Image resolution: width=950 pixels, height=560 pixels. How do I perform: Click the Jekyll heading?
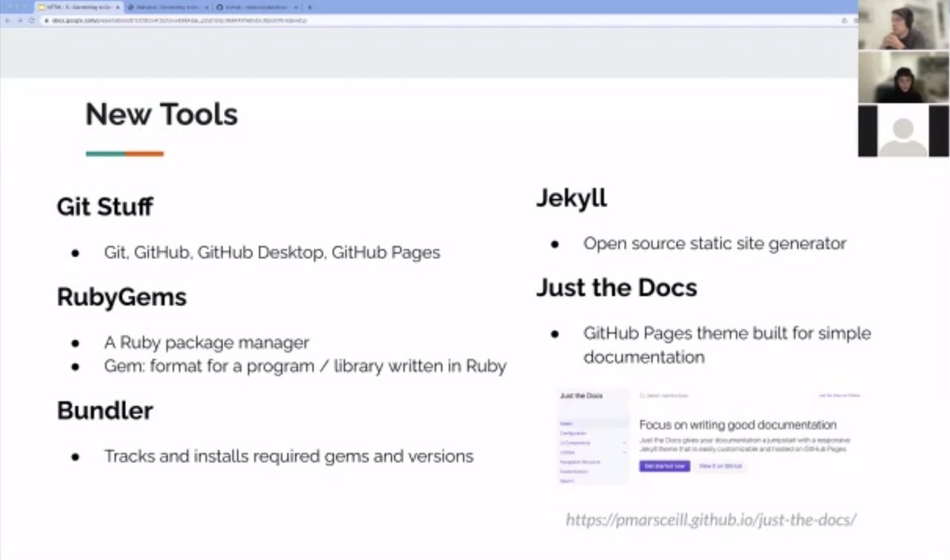(x=572, y=198)
